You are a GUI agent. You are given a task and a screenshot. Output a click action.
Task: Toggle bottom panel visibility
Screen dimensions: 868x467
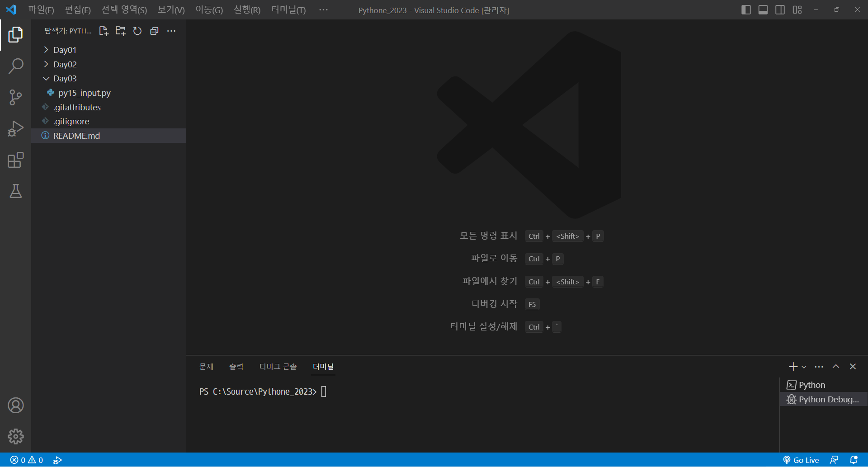click(763, 10)
